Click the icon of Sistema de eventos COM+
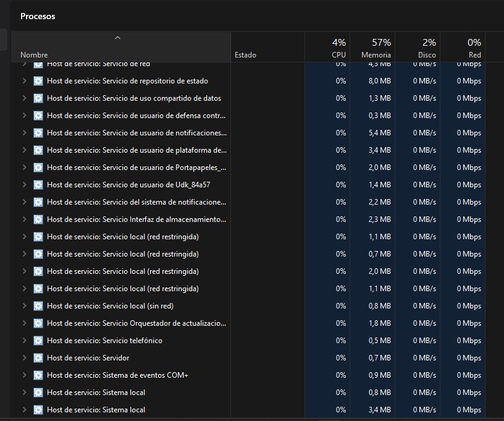 [38, 375]
